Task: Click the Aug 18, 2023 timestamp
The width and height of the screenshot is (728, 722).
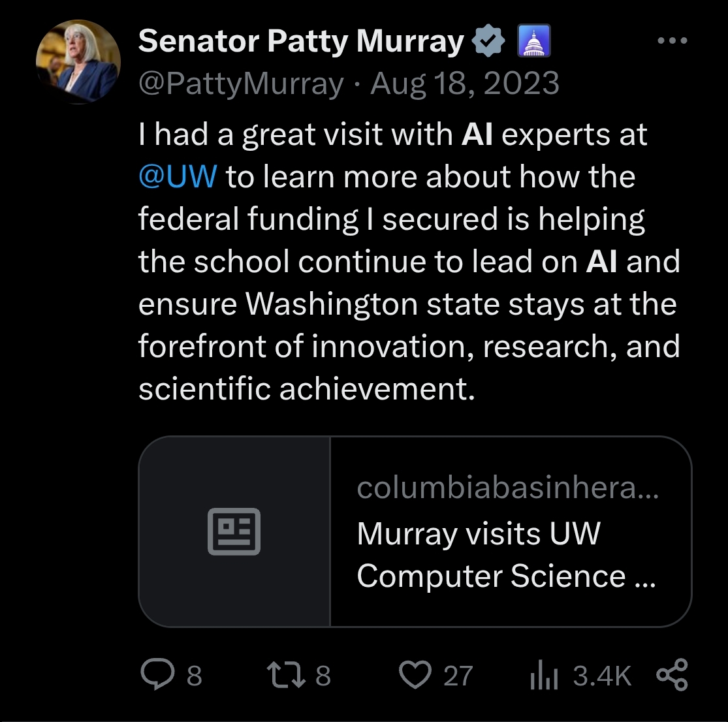Action: 465,84
